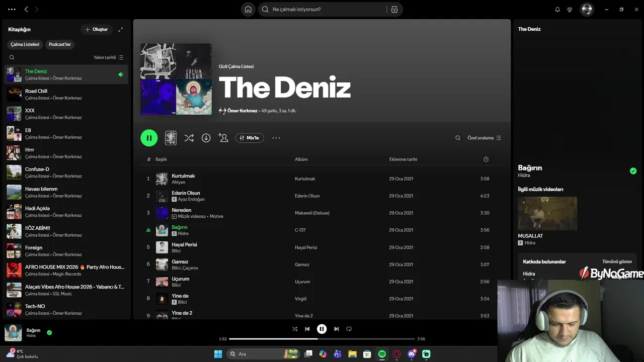Open the Home icon button
This screenshot has height=362, width=644.
point(248,9)
